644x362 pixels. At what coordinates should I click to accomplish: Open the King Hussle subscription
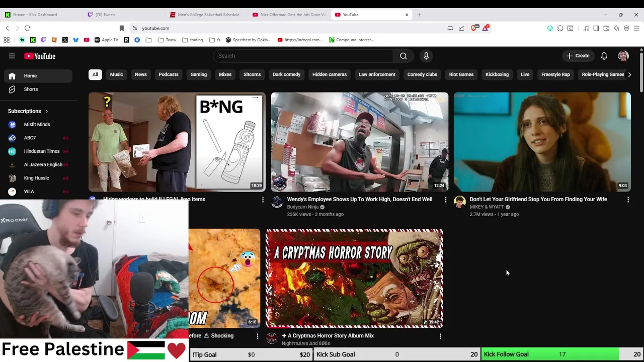pos(36,178)
